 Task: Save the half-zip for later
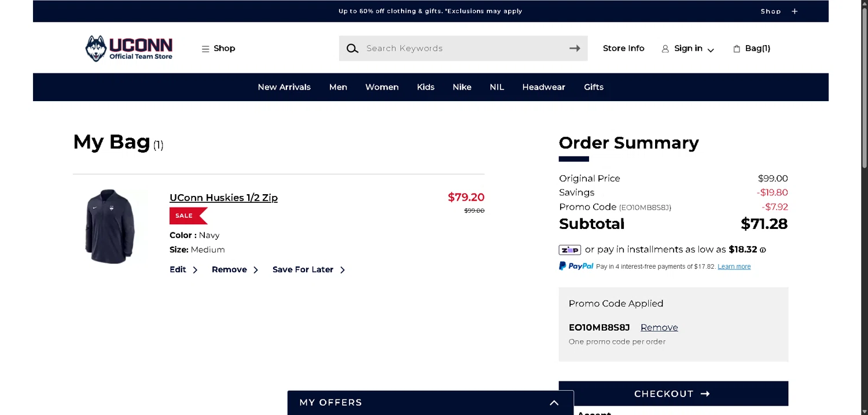[x=308, y=270]
